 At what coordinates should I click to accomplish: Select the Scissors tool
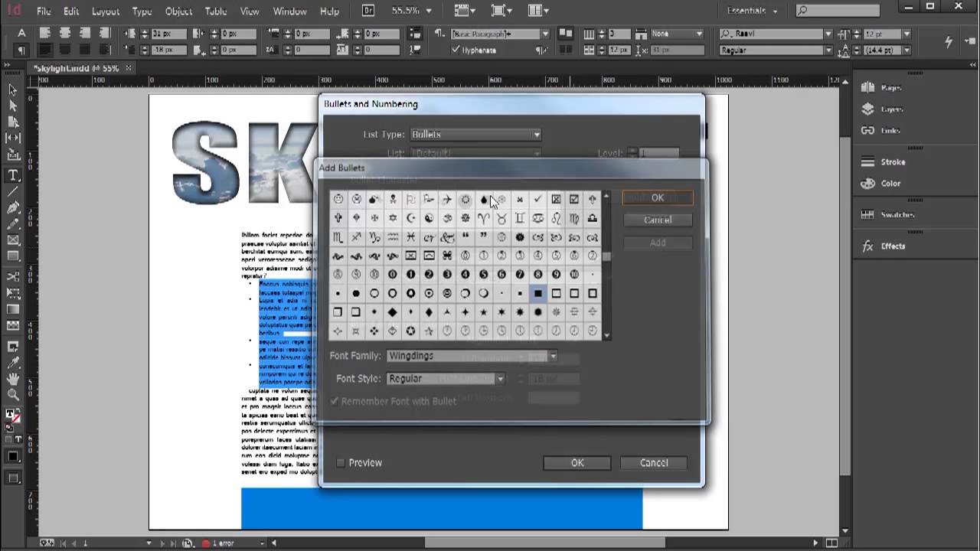pyautogui.click(x=13, y=276)
